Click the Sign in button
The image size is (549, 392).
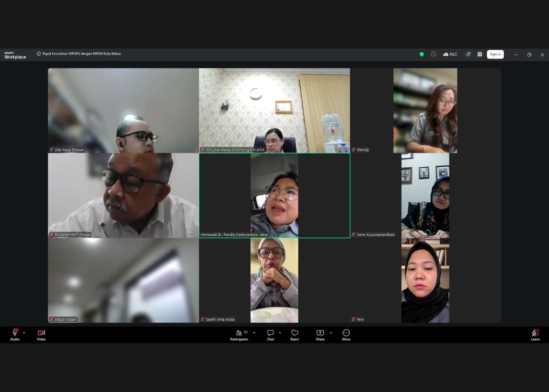click(x=495, y=54)
